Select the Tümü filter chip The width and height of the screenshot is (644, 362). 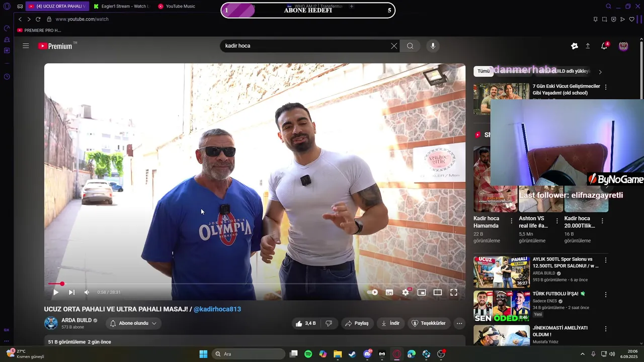pyautogui.click(x=484, y=71)
